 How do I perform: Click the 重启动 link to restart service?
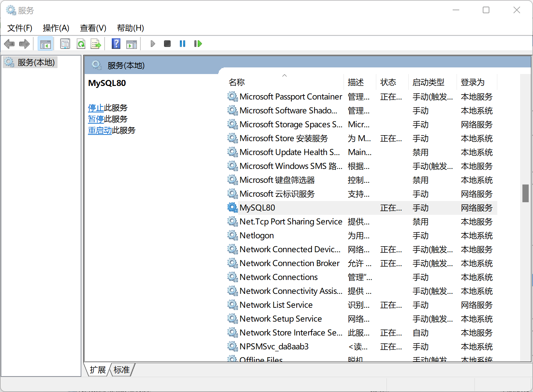(100, 130)
